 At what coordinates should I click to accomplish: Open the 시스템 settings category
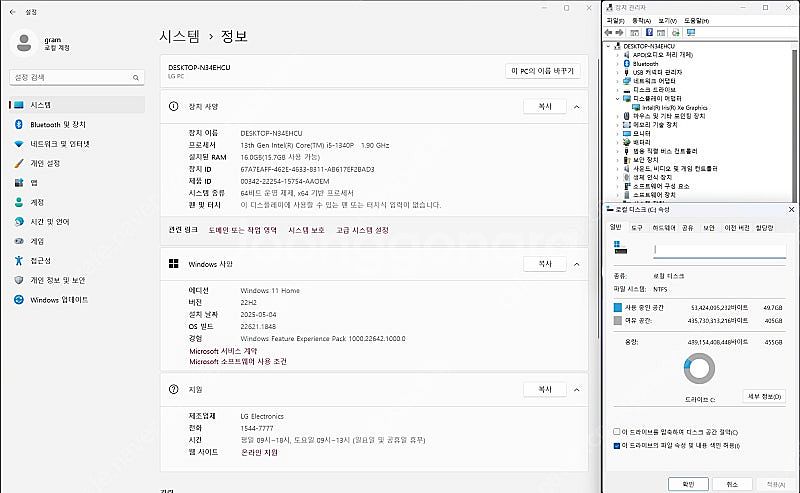point(77,105)
